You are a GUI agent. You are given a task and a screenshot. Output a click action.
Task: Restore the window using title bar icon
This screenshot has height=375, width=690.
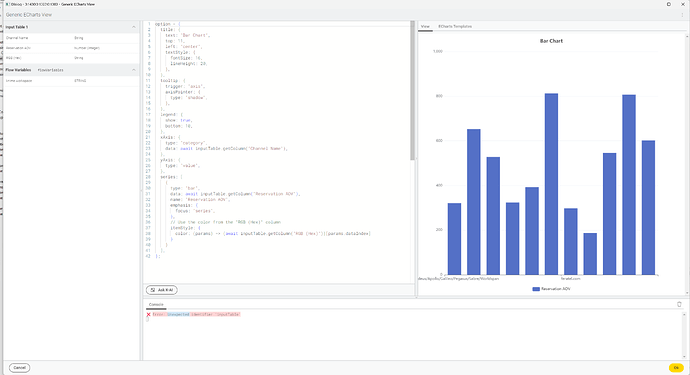pyautogui.click(x=668, y=4)
